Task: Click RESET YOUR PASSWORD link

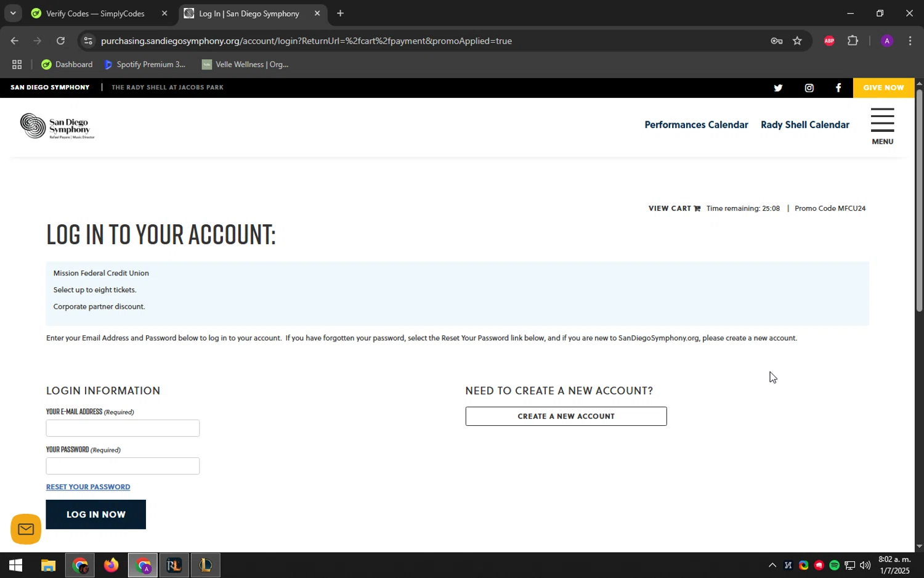Action: [x=88, y=487]
